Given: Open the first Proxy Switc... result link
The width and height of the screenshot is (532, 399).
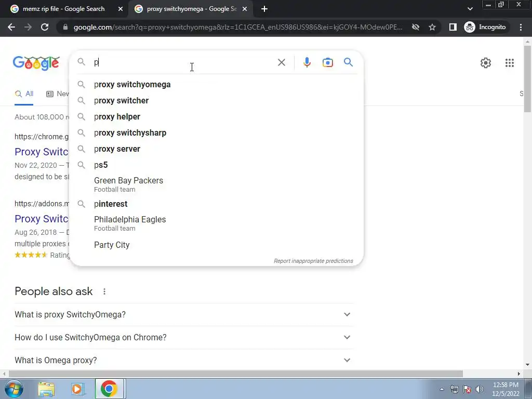Looking at the screenshot, I should click(x=42, y=152).
